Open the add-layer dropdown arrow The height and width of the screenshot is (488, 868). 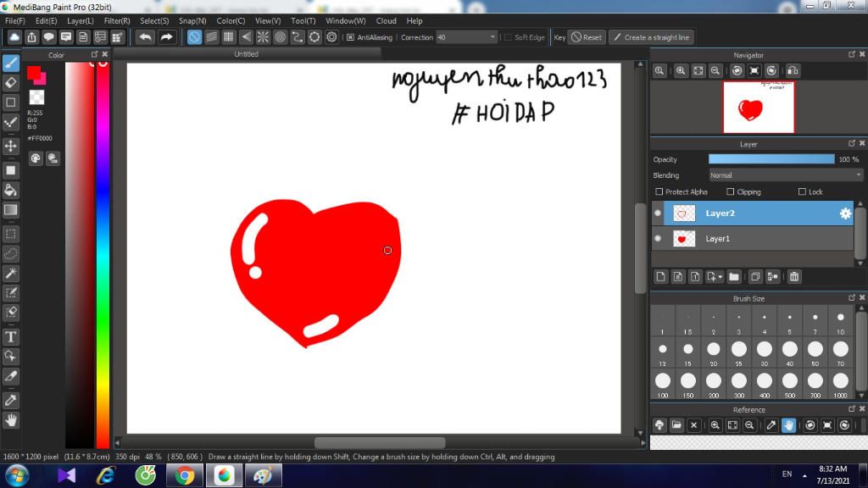720,277
